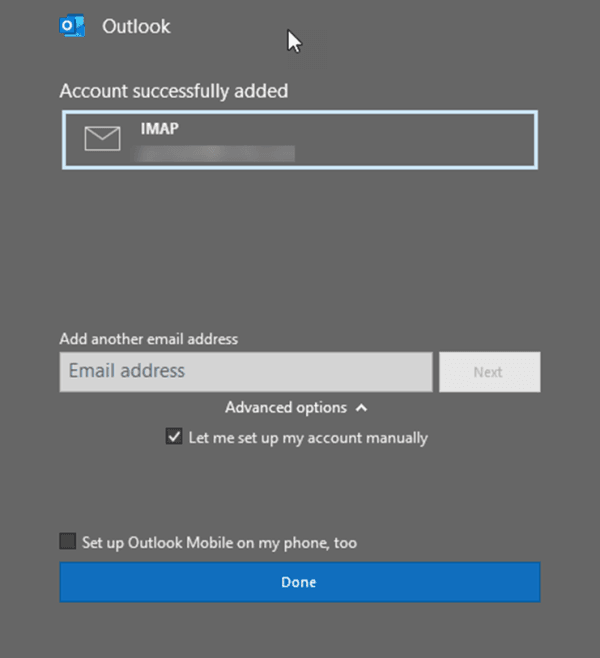Click the empty gray area below the account card
The image size is (600, 658).
click(x=300, y=250)
